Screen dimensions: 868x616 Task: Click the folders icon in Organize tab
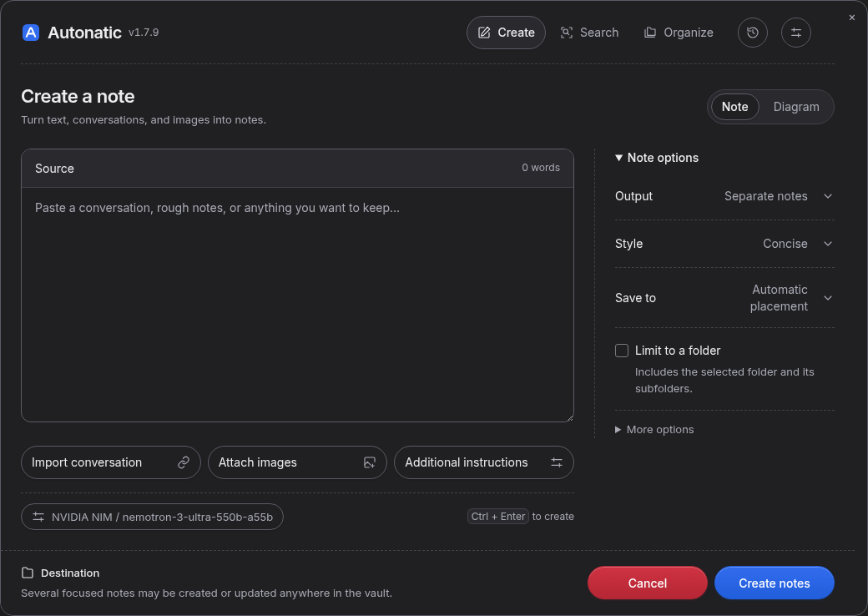pos(650,33)
